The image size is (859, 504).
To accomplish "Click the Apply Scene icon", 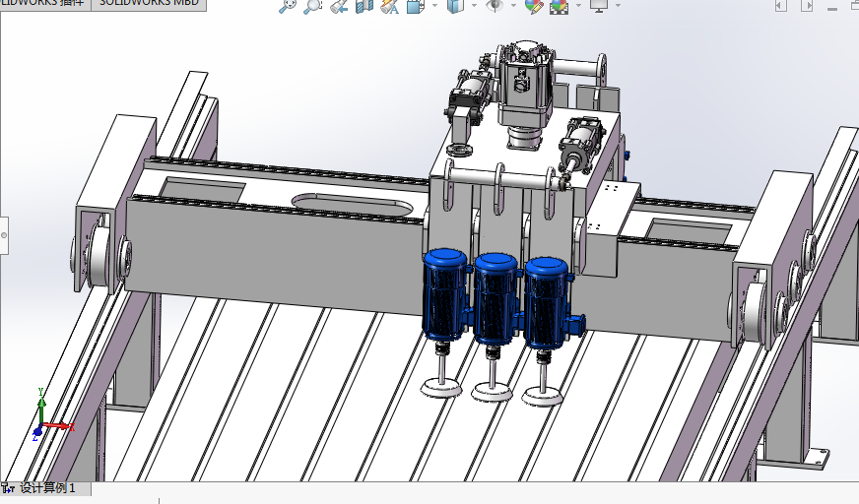I will pos(559,6).
